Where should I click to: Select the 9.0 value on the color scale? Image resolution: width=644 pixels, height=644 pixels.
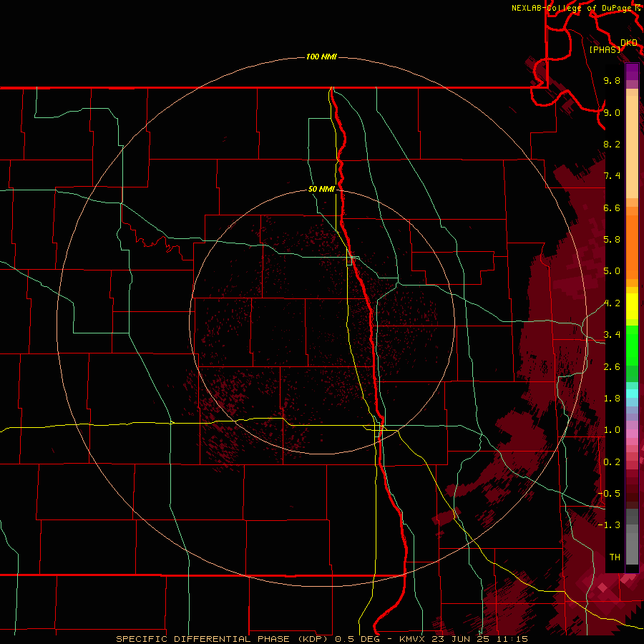pos(612,112)
